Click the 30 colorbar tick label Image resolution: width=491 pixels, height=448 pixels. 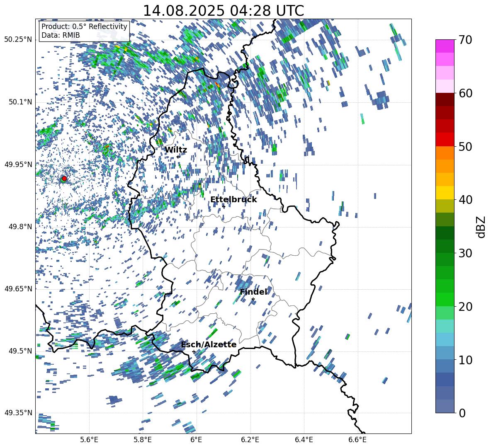click(465, 253)
